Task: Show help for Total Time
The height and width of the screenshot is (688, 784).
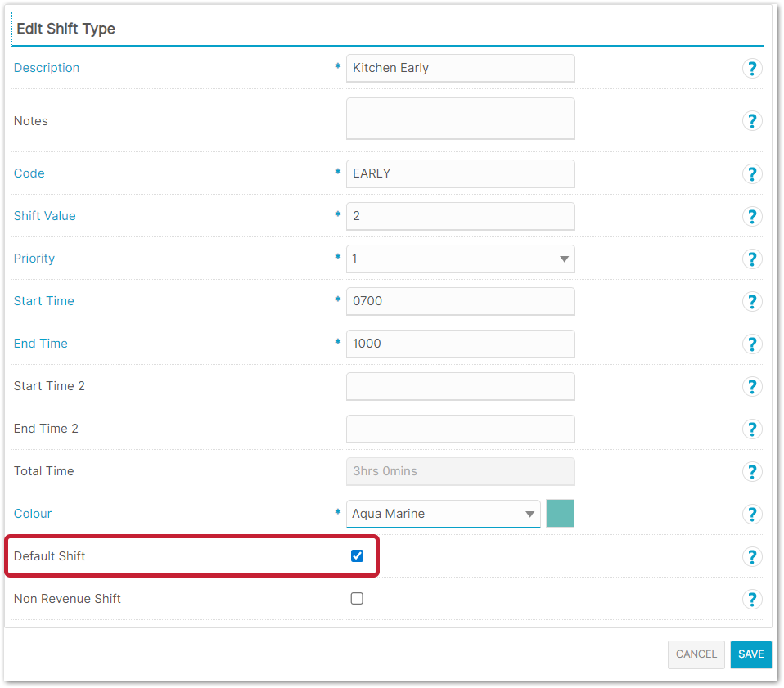Action: click(x=751, y=471)
